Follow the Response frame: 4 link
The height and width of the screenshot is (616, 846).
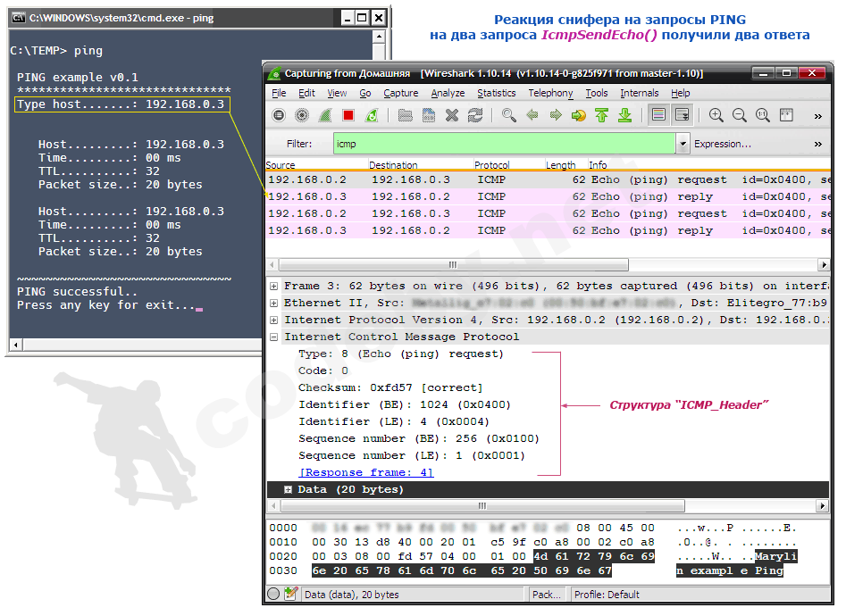pos(366,473)
